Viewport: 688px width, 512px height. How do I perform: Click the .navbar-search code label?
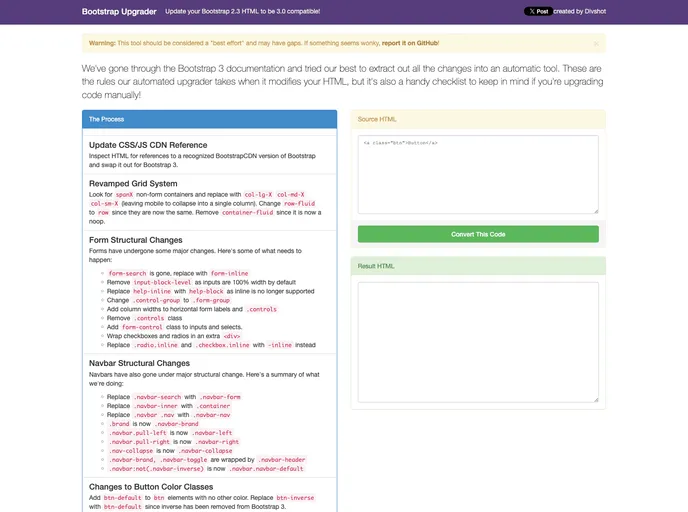[157, 397]
